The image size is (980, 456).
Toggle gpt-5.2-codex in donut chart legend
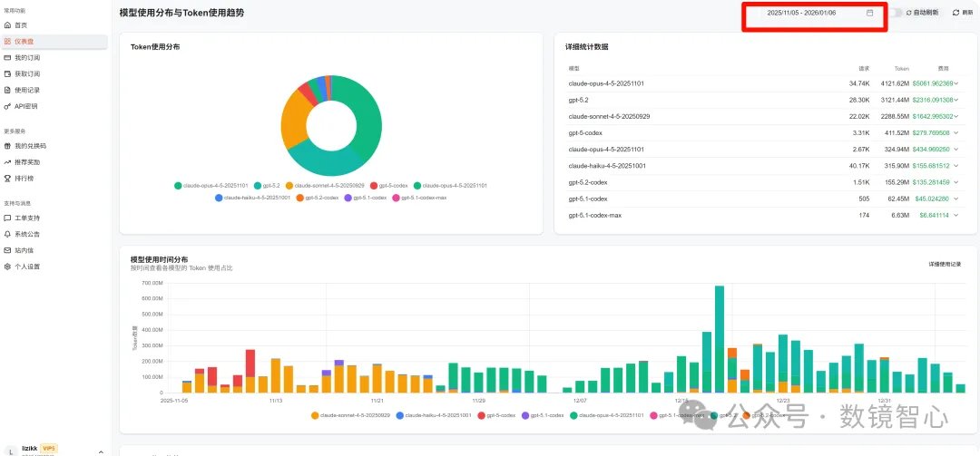318,198
